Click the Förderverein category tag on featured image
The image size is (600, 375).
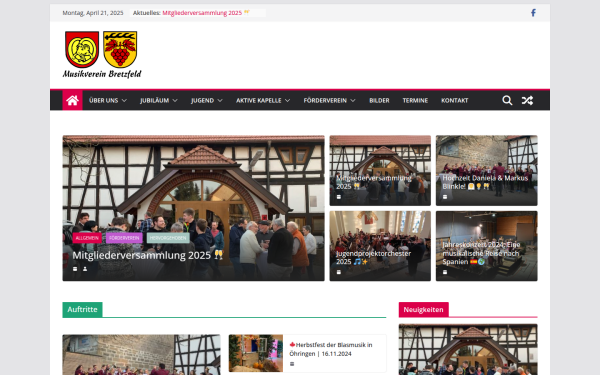(x=124, y=238)
